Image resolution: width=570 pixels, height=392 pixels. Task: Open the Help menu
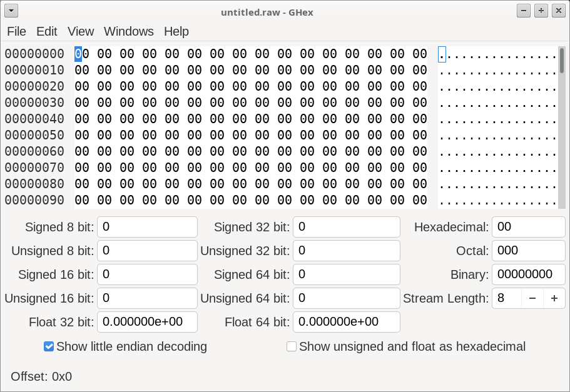(176, 32)
